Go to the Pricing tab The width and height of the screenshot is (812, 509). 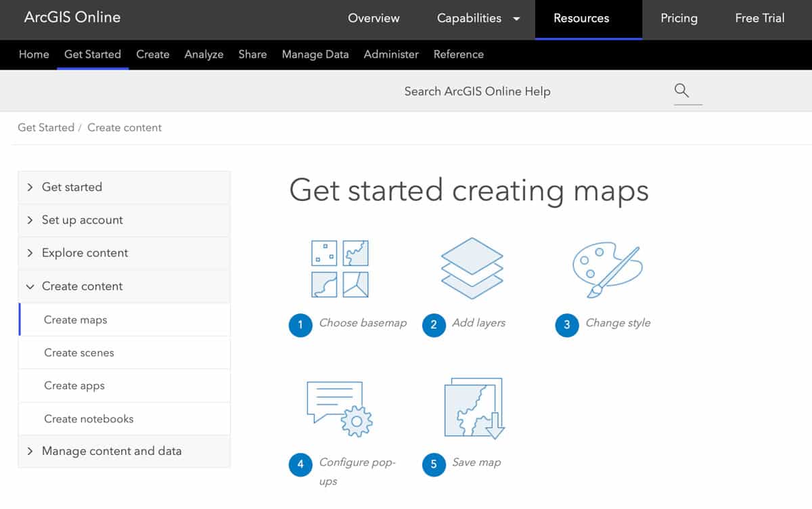[679, 19]
